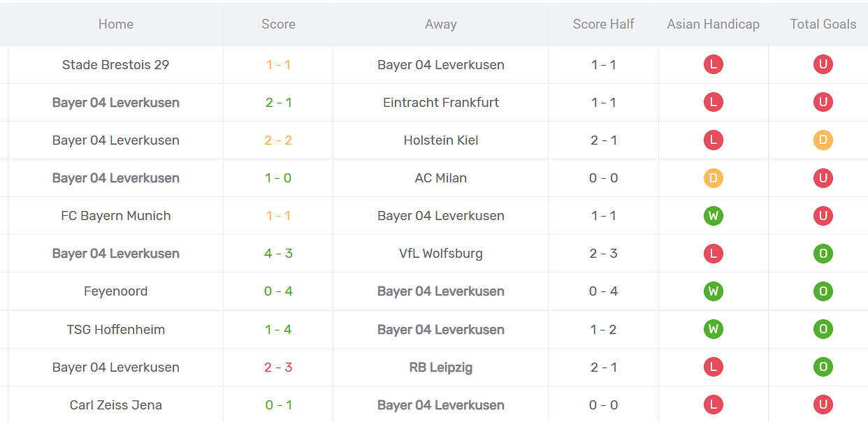Open the RB Leipzig team link
The image size is (868, 422).
tap(440, 367)
